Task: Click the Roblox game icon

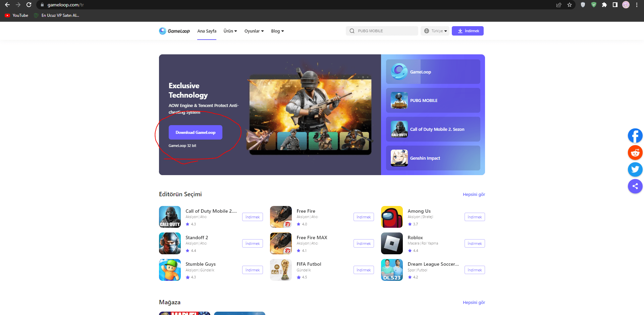Action: point(392,244)
